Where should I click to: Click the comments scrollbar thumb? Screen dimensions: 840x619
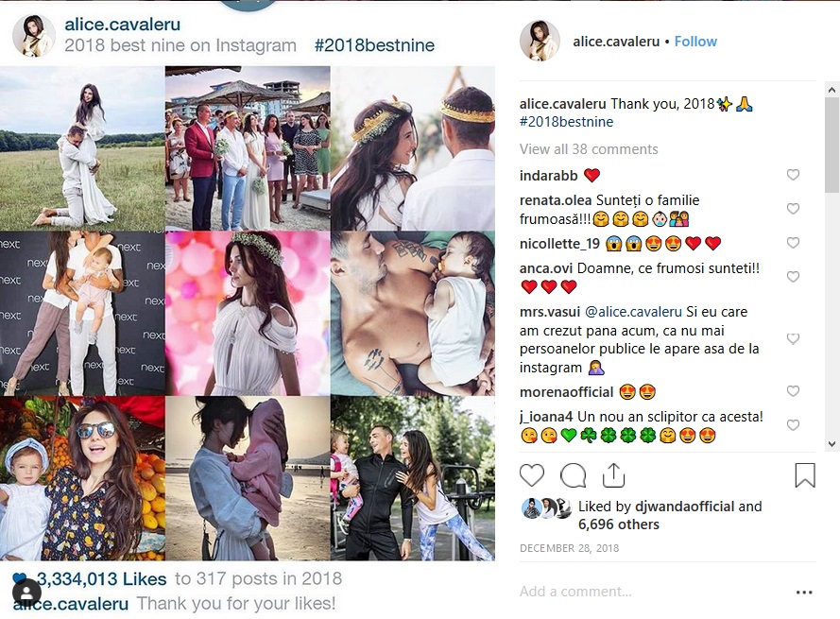[x=831, y=145]
